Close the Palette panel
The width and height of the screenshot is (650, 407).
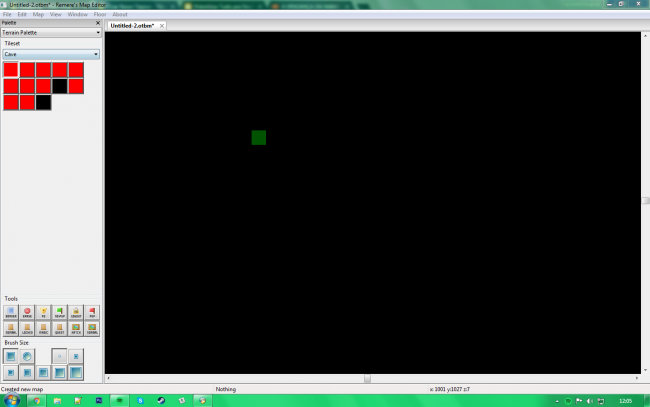point(98,23)
